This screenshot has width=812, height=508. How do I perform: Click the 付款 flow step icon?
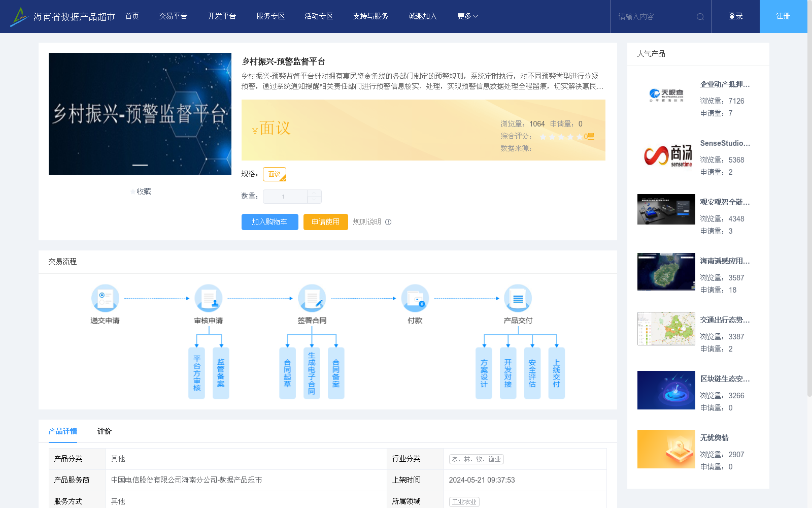pos(415,298)
